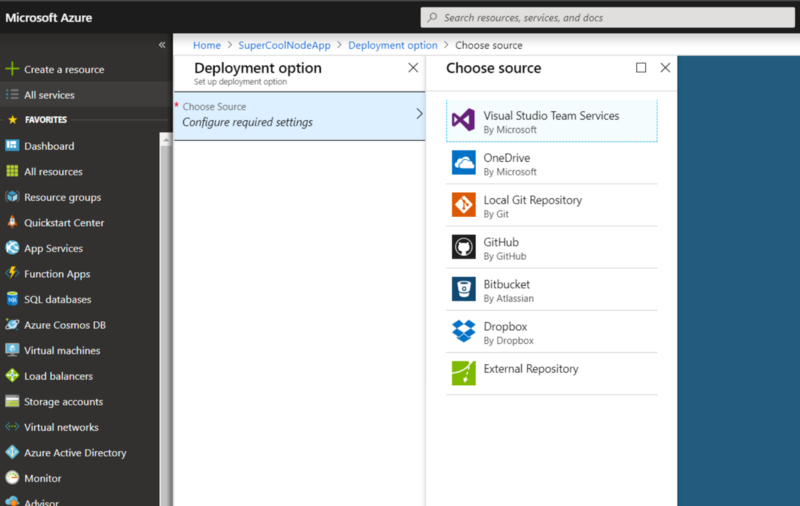
Task: Open Azure Cosmos DB sidebar label
Action: [x=65, y=325]
